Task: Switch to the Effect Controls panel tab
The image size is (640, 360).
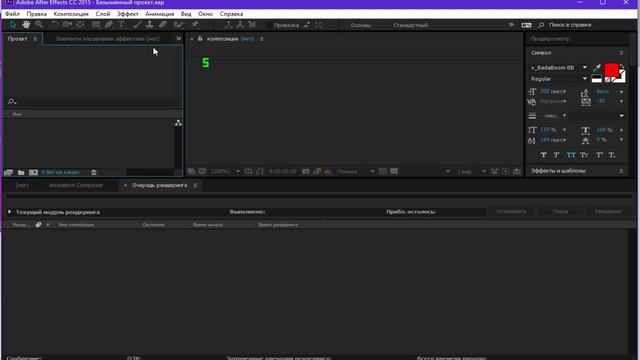Action: 107,39
